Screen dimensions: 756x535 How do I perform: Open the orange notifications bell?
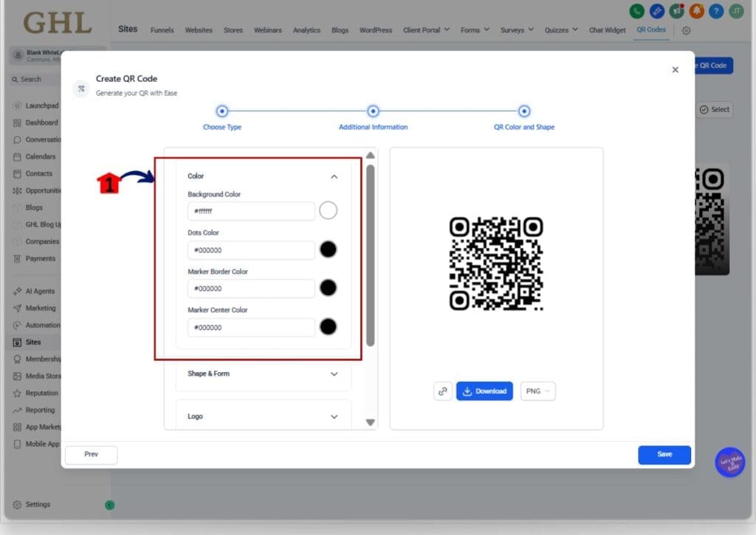tap(697, 10)
